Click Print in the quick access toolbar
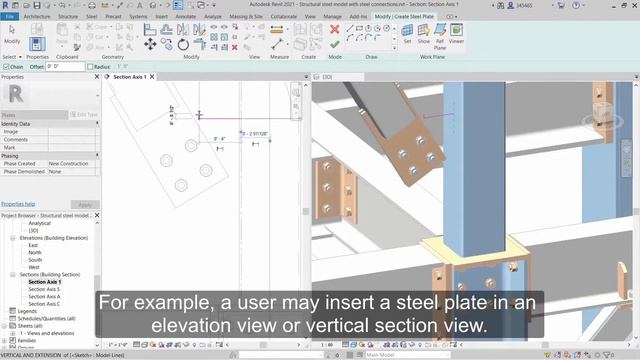This screenshot has height=360, width=640. (92, 5)
